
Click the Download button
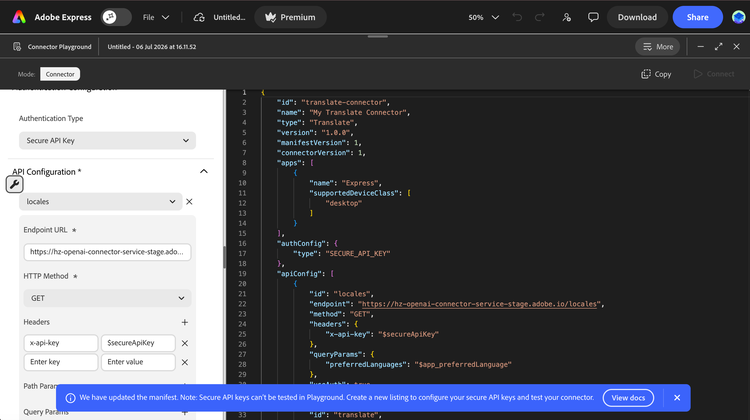click(x=637, y=17)
